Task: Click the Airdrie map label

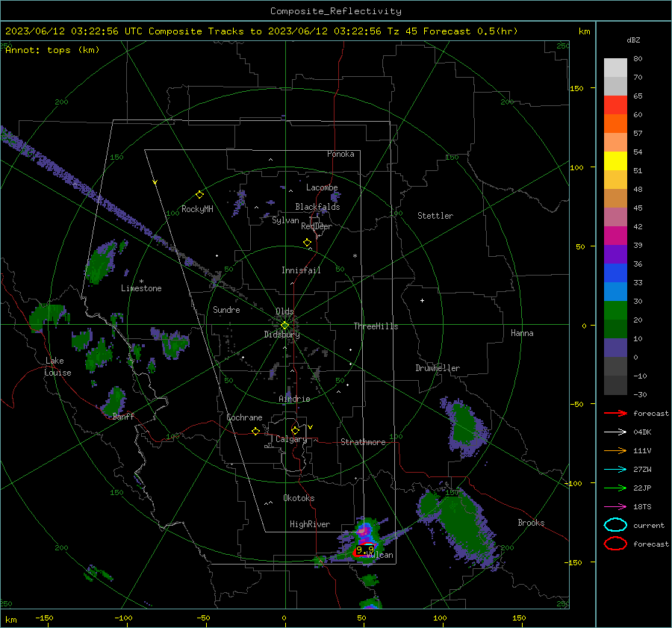Action: [x=294, y=399]
